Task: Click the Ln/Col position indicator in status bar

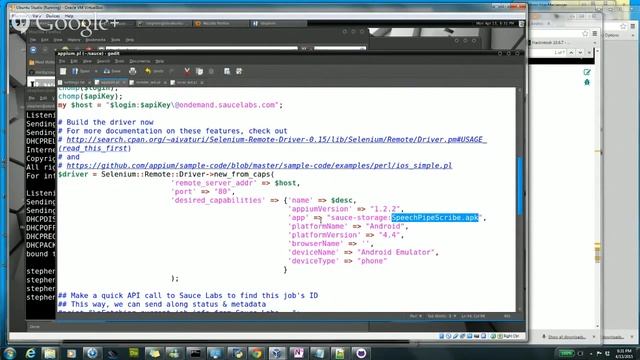Action: coord(473,316)
